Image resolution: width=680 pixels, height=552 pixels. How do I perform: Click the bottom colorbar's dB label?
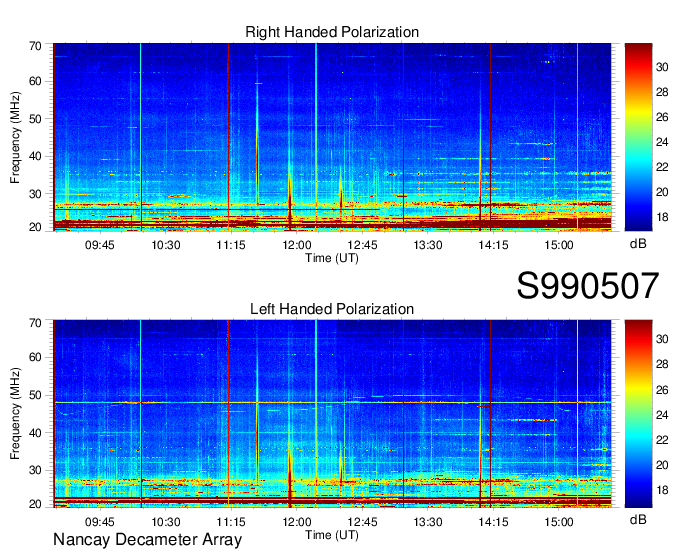coord(638,519)
